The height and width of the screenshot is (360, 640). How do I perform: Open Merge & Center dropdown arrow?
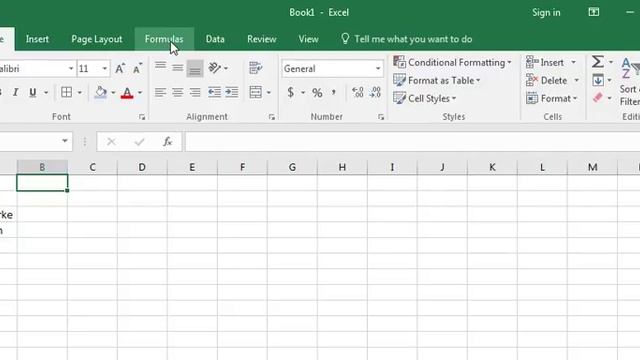[x=269, y=93]
